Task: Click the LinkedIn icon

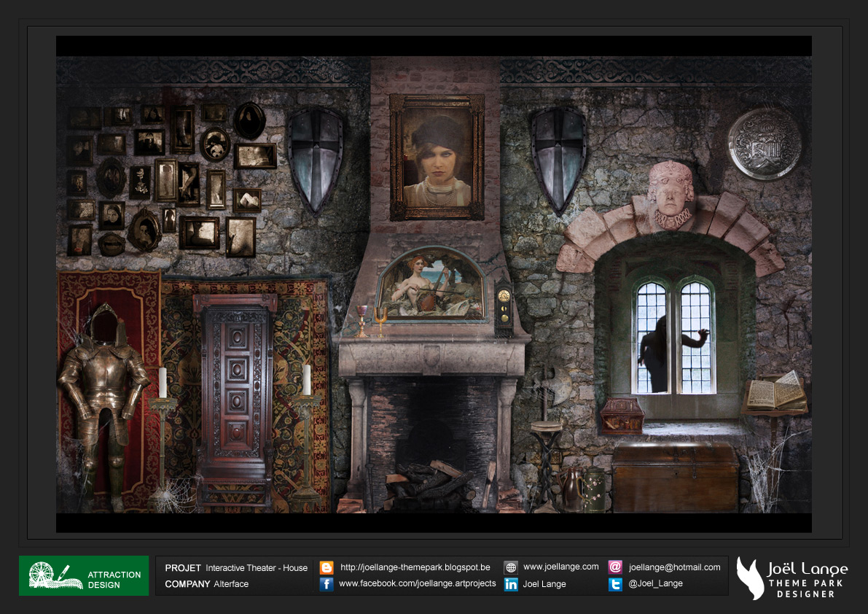Action: click(x=511, y=584)
